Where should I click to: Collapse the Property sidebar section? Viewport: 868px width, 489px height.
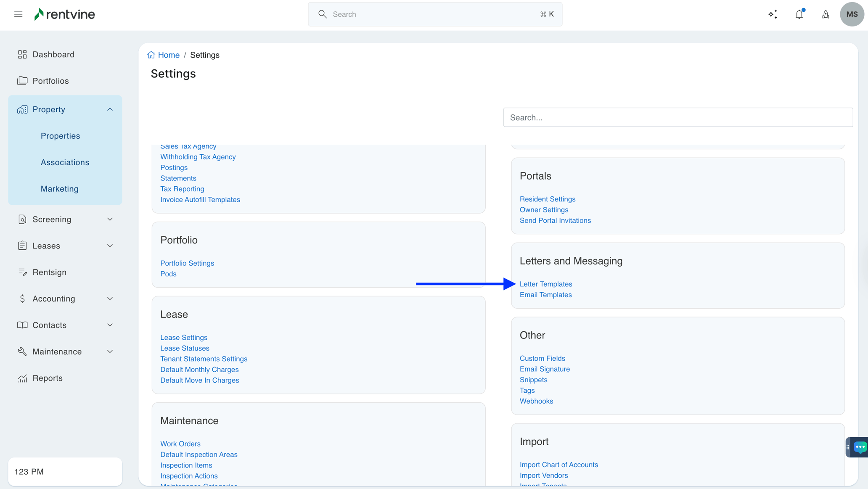coord(110,109)
